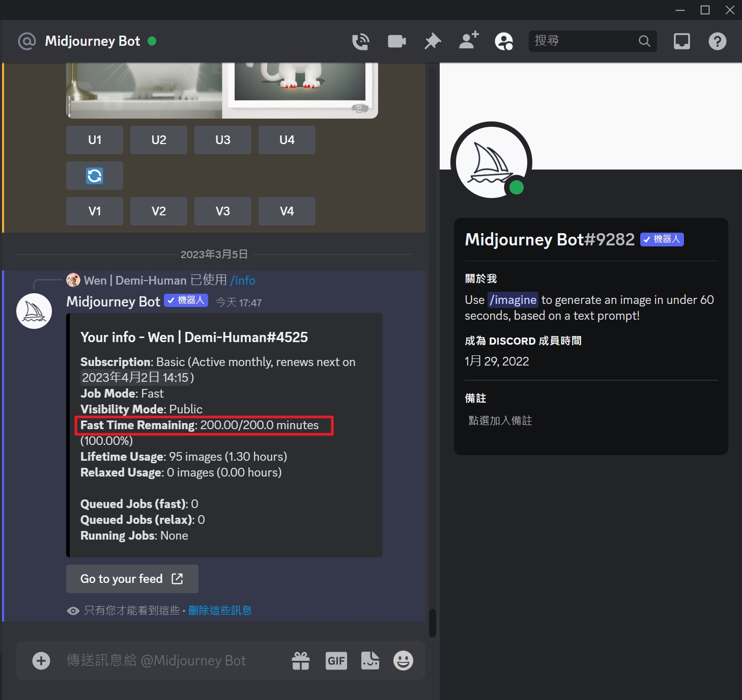Maximize the Discord window
Image resolution: width=742 pixels, height=700 pixels.
705,10
